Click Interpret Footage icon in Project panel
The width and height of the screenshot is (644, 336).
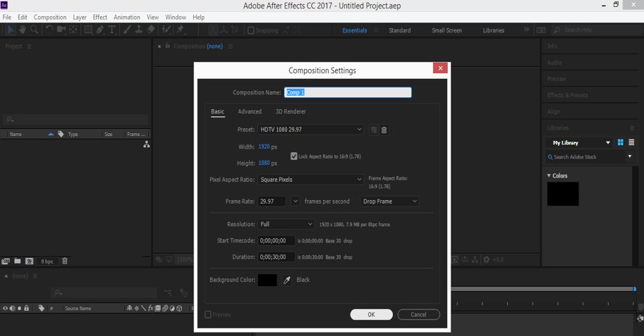tap(6, 261)
